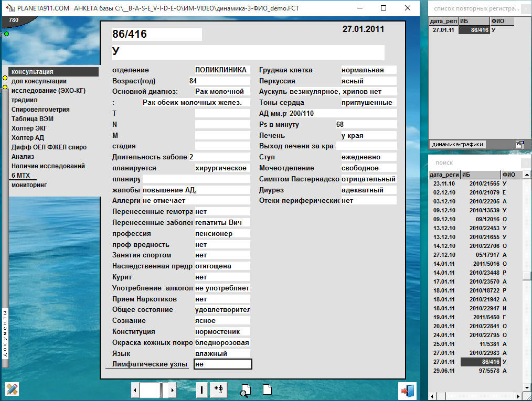Image resolution: width=532 pixels, height=401 pixels.
Task: Toggle the yellow dot beside доп консультации
Action: (x=5, y=78)
